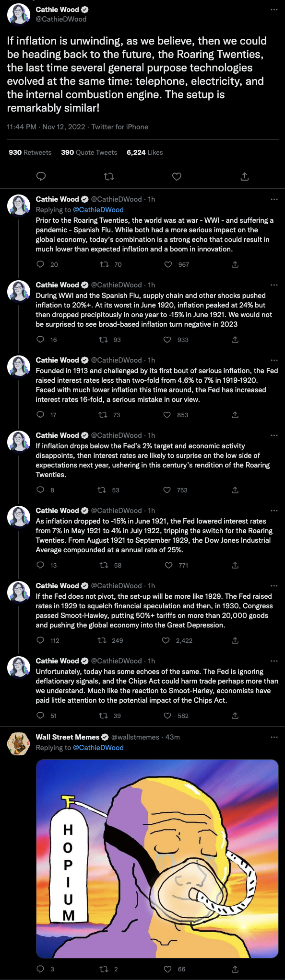Open the @CathieDWood link under Wall Street Memes

coord(98,748)
